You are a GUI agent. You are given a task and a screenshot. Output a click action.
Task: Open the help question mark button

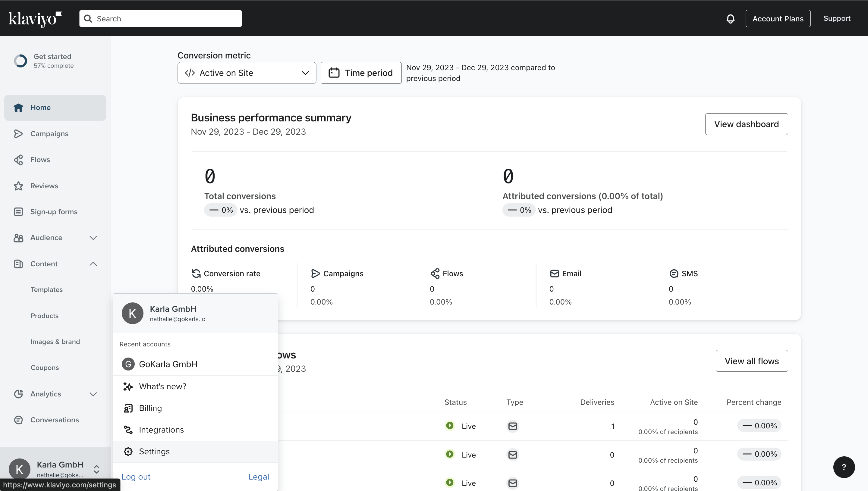point(844,467)
